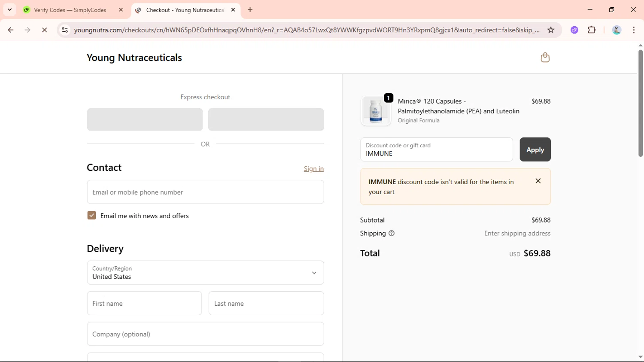Open the Extensions puzzle icon
The width and height of the screenshot is (644, 362).
click(x=592, y=30)
